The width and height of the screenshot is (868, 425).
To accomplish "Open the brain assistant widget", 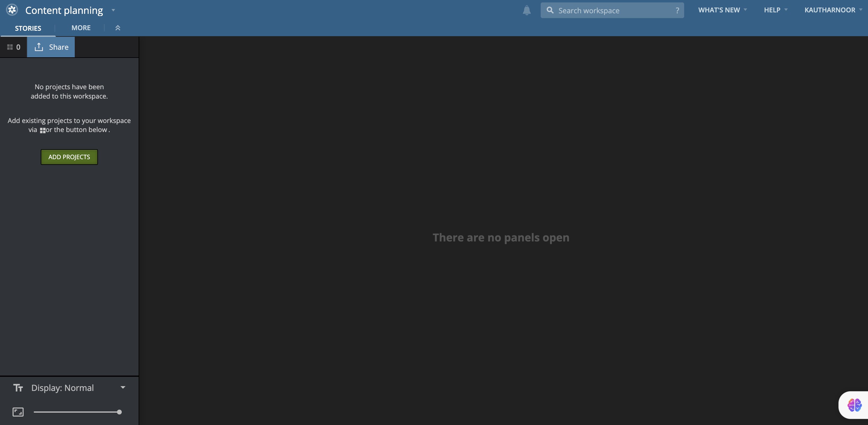I will [854, 405].
